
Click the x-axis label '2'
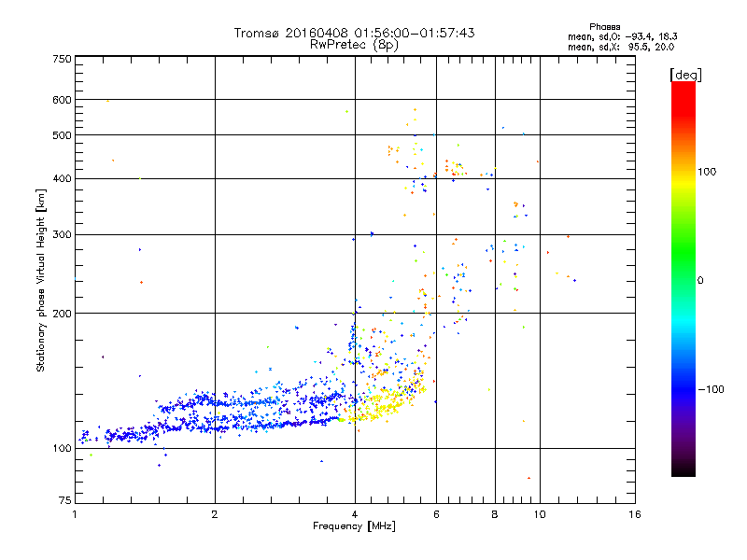point(215,514)
